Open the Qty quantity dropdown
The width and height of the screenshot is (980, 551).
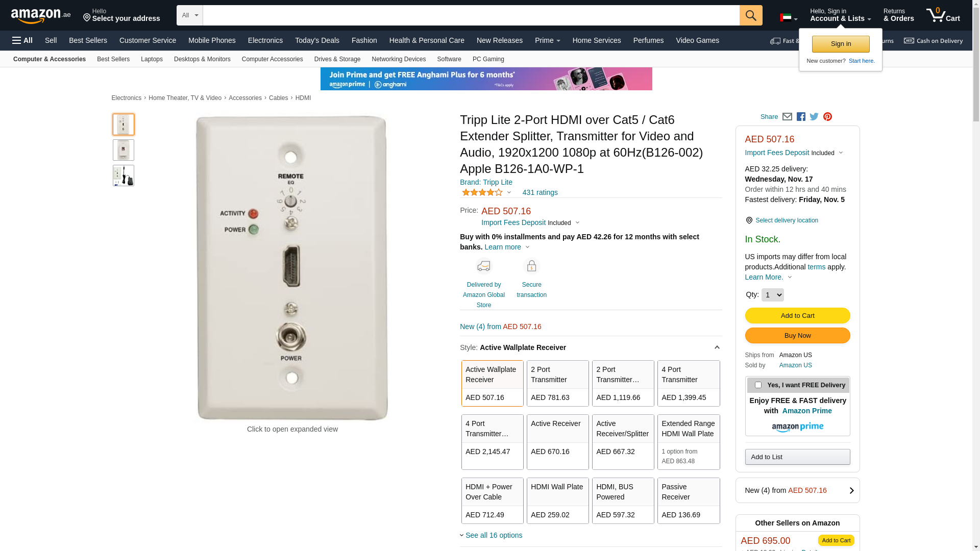click(772, 295)
